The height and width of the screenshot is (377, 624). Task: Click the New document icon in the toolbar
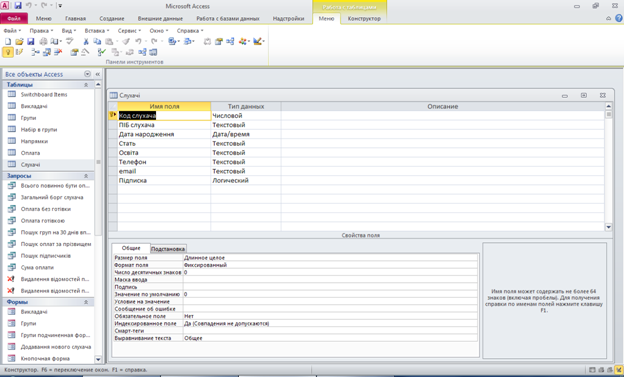[x=8, y=41]
